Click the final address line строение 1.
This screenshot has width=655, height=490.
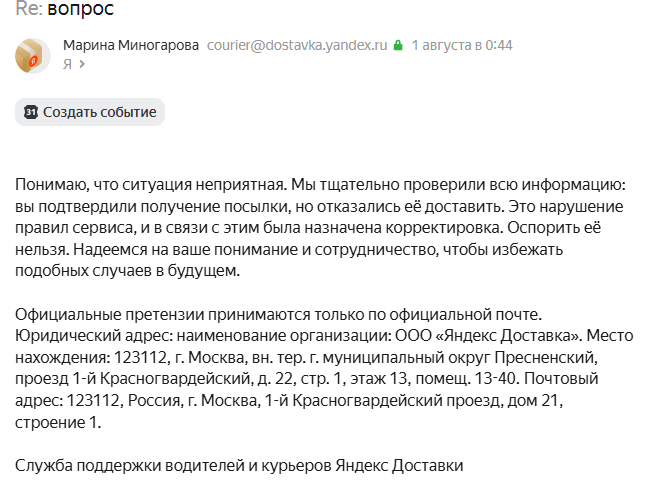[58, 422]
